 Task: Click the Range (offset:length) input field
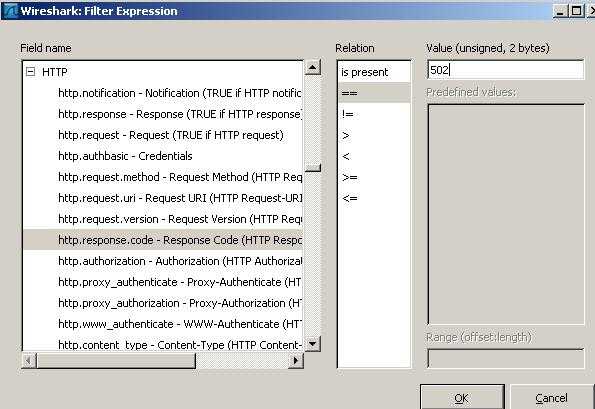pyautogui.click(x=505, y=359)
